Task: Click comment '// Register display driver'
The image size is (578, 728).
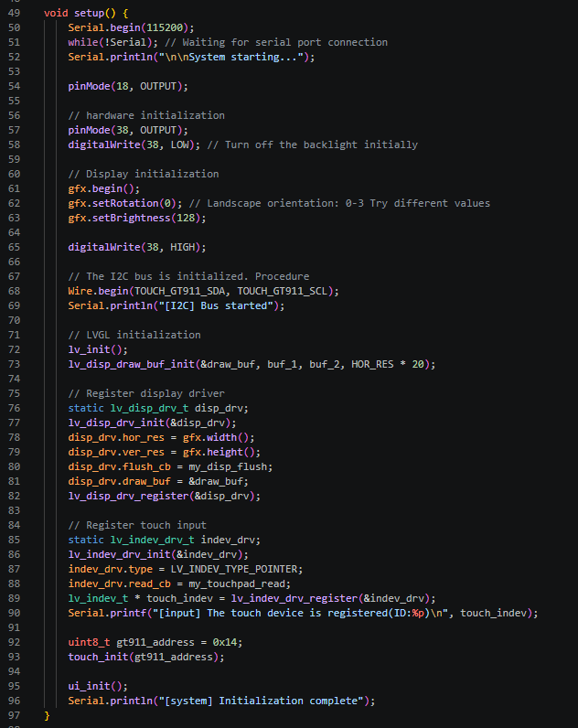Action: coord(146,393)
